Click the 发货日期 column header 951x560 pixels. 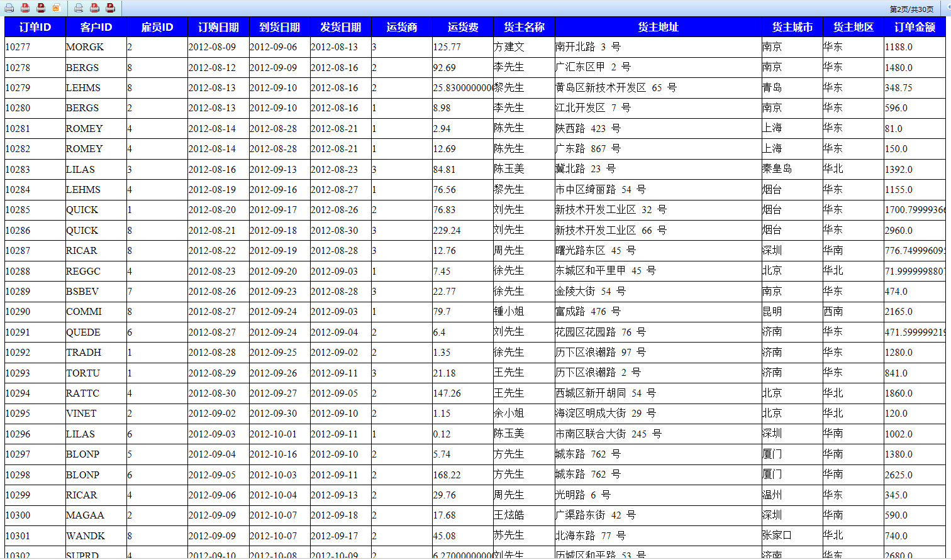point(341,27)
